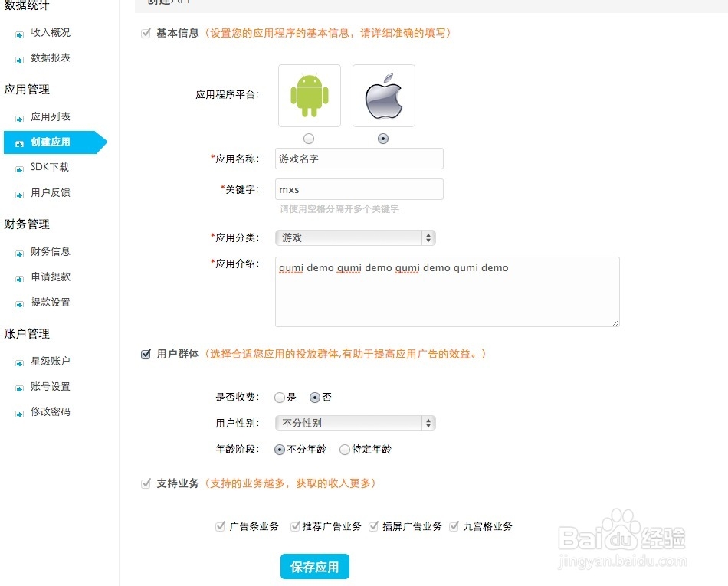Select the Android platform icon
The height and width of the screenshot is (586, 728).
point(309,95)
